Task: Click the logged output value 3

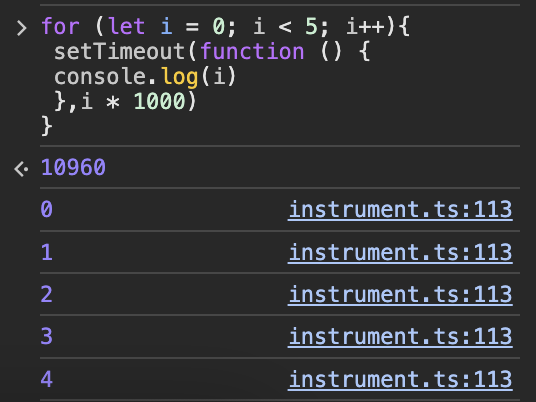Action: (x=46, y=337)
